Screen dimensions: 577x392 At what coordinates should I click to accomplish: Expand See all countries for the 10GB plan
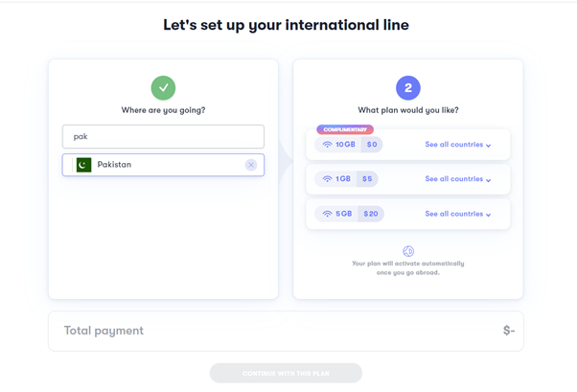pyautogui.click(x=458, y=145)
